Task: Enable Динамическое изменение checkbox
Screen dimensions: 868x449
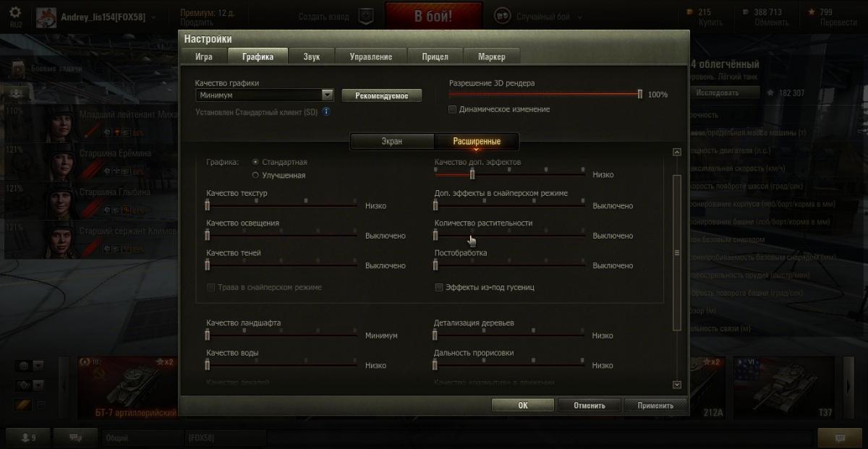Action: coord(453,109)
